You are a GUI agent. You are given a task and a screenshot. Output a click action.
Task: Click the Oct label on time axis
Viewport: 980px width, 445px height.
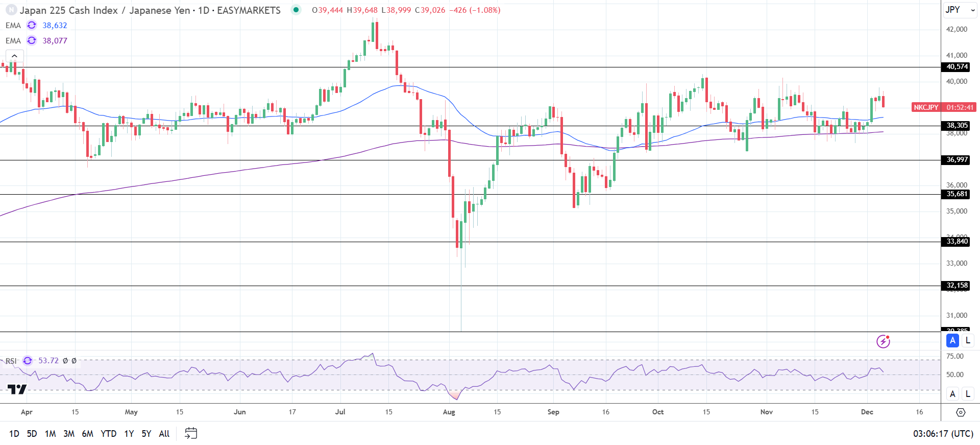tap(658, 412)
